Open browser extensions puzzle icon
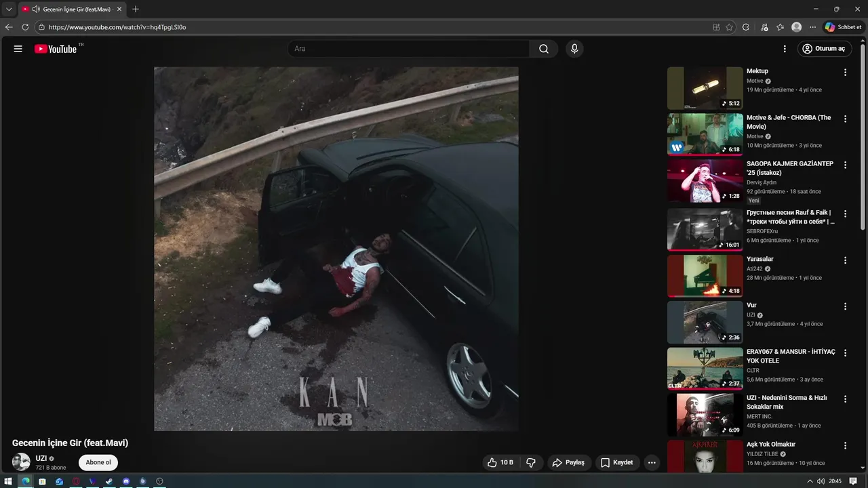The image size is (868, 488). (x=746, y=27)
